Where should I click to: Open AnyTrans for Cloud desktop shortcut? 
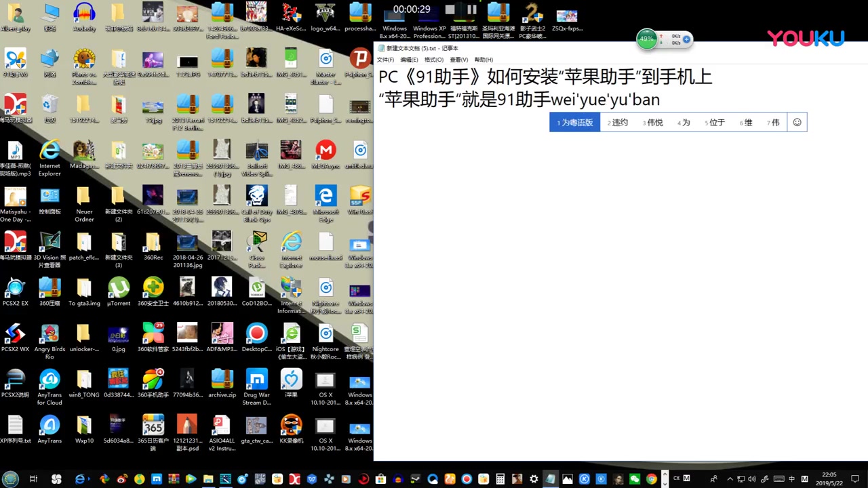tap(50, 387)
